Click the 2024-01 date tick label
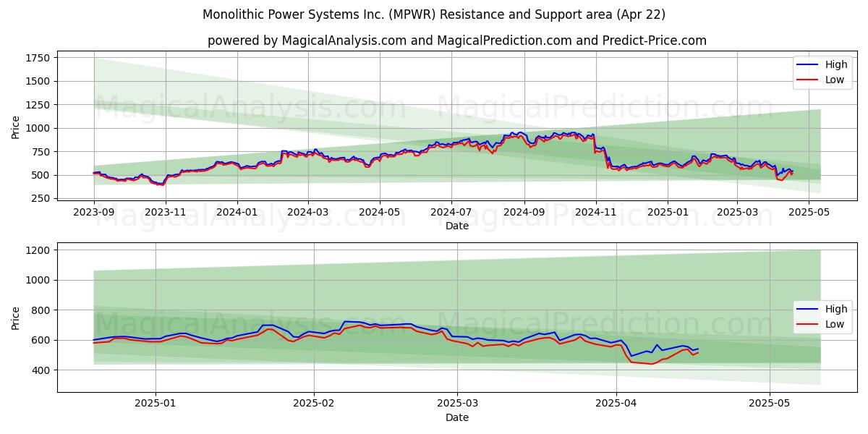 (237, 213)
